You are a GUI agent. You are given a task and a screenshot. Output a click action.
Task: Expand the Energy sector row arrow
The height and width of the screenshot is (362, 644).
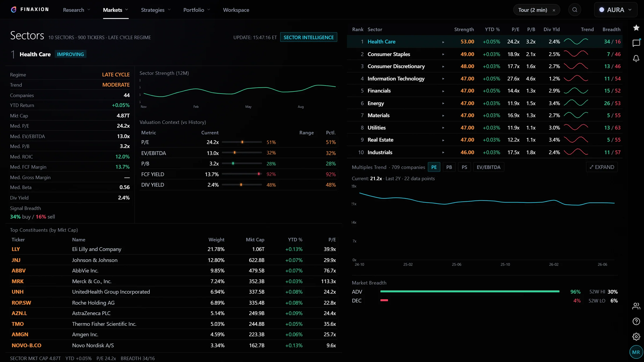click(x=443, y=104)
